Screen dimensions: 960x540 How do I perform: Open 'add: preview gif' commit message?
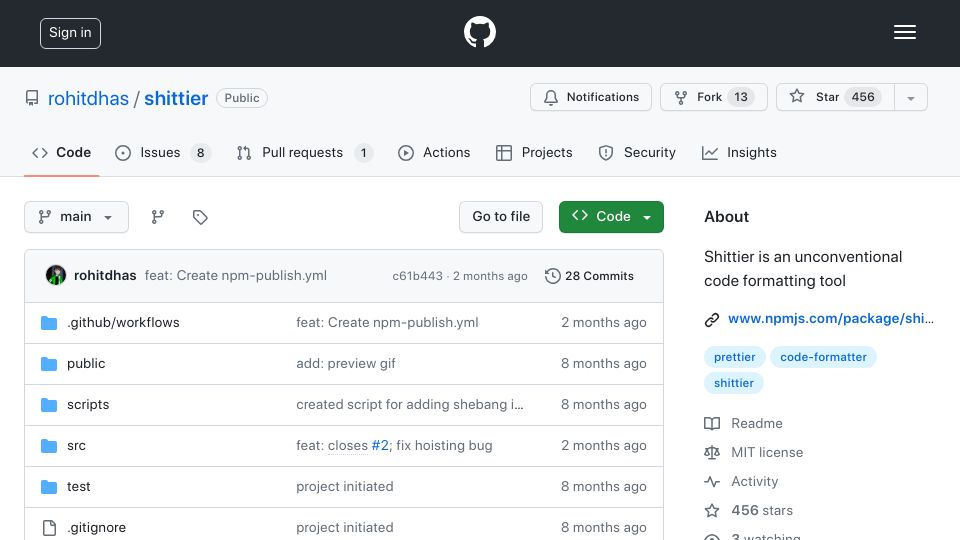click(346, 364)
